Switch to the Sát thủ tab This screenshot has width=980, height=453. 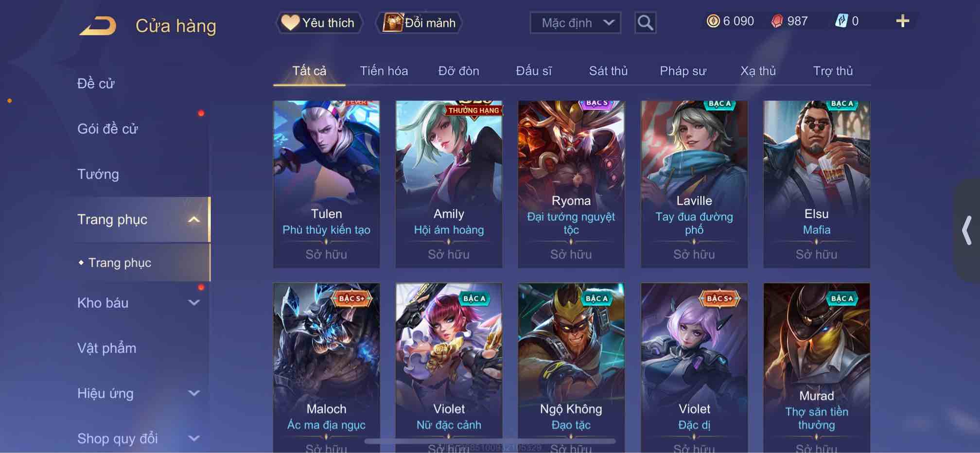click(608, 71)
